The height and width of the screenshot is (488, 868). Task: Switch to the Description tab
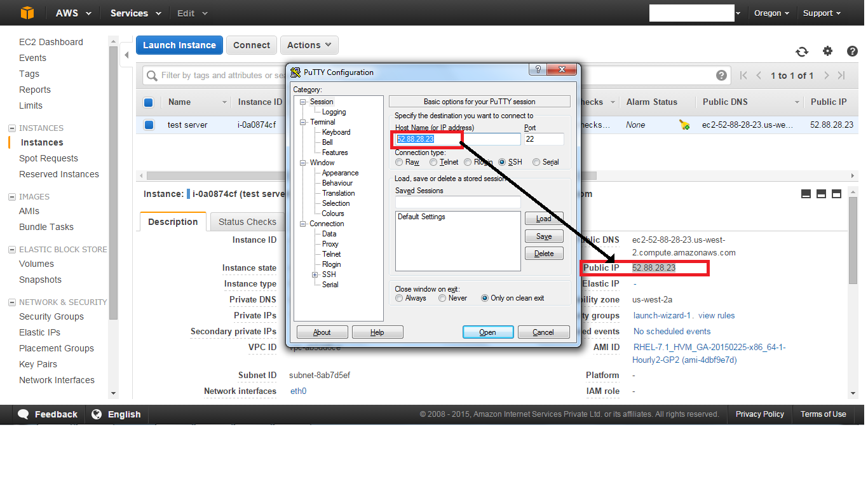click(173, 222)
